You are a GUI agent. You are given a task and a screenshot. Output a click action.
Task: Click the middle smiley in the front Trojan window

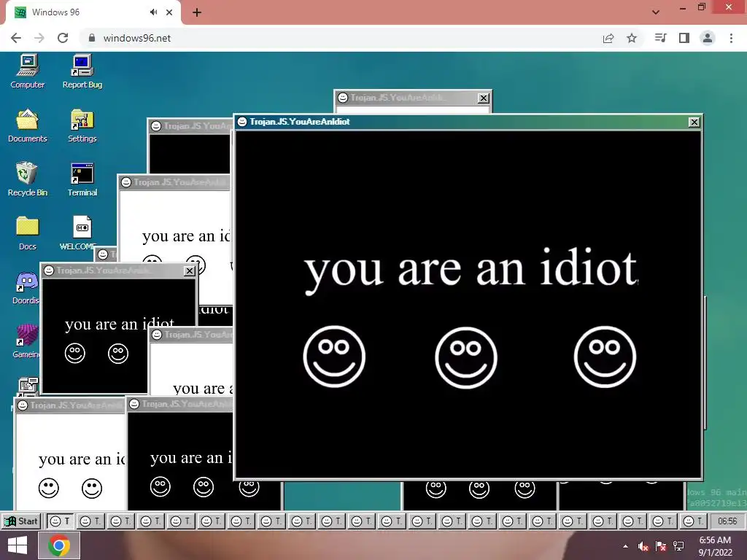pyautogui.click(x=466, y=357)
